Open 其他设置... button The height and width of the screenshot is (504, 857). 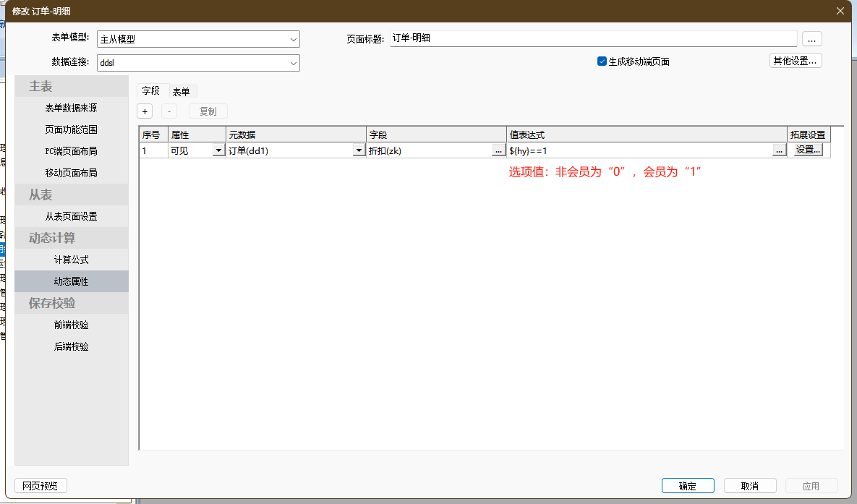pos(796,61)
